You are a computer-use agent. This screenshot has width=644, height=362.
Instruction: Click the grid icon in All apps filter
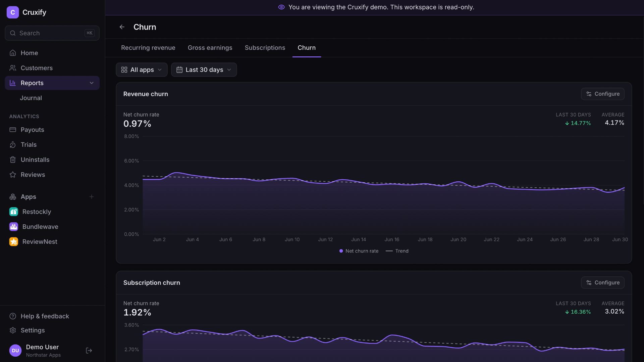pos(124,70)
